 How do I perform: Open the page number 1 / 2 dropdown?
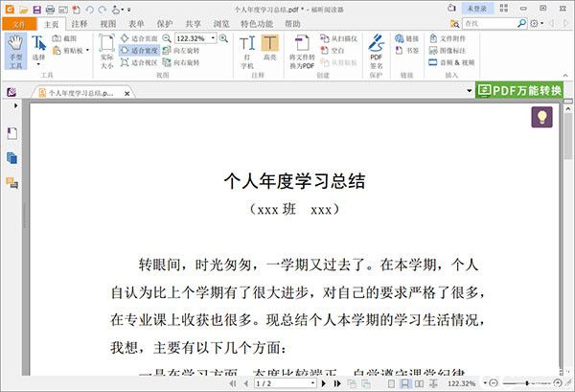click(312, 383)
